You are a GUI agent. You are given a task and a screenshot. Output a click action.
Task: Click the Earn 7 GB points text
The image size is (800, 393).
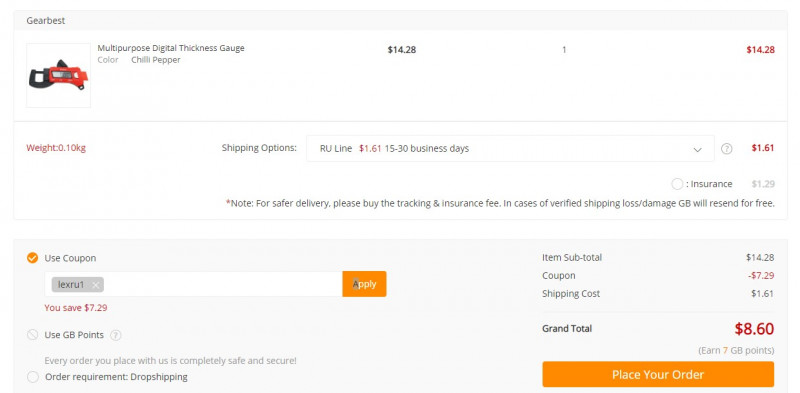coord(736,351)
